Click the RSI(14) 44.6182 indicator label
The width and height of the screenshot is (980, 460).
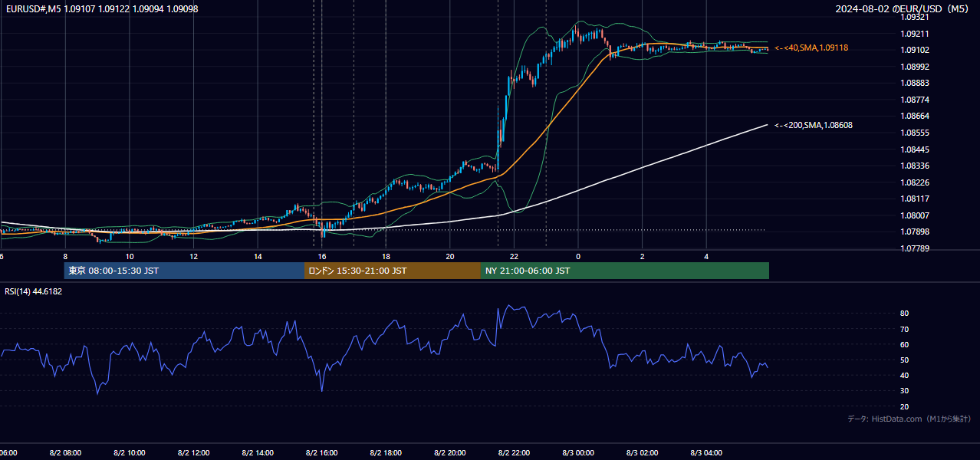tap(34, 291)
